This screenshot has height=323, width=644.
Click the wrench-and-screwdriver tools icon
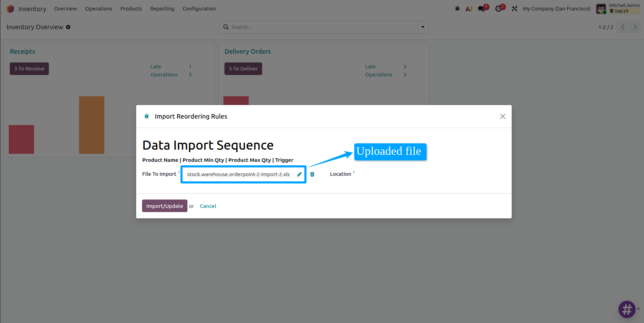(515, 9)
